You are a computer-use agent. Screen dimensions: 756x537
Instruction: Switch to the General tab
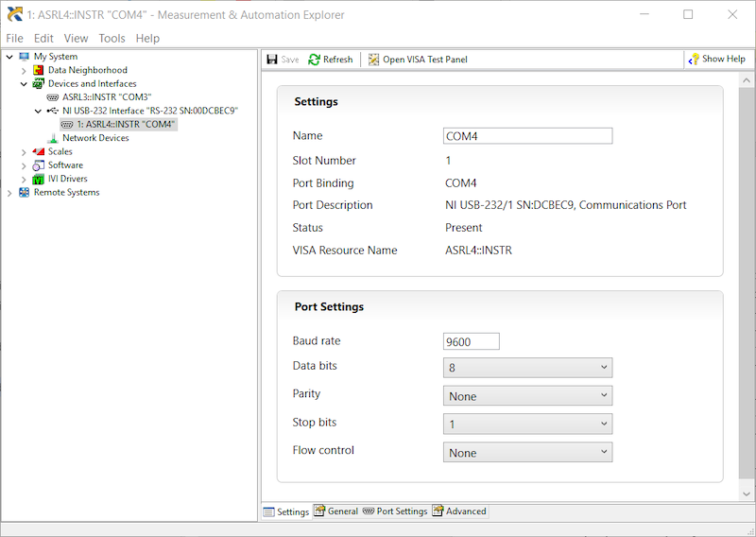click(x=336, y=511)
